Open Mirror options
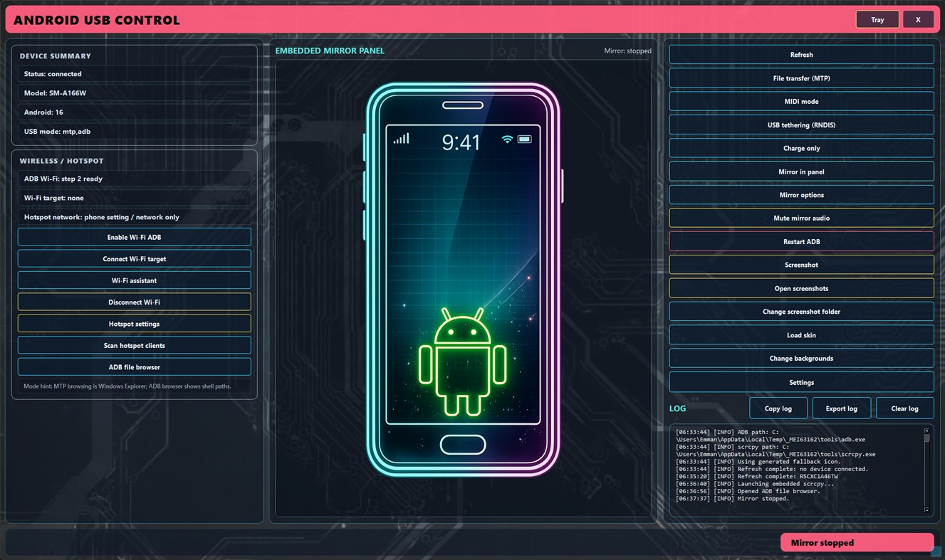945x560 pixels. click(801, 195)
